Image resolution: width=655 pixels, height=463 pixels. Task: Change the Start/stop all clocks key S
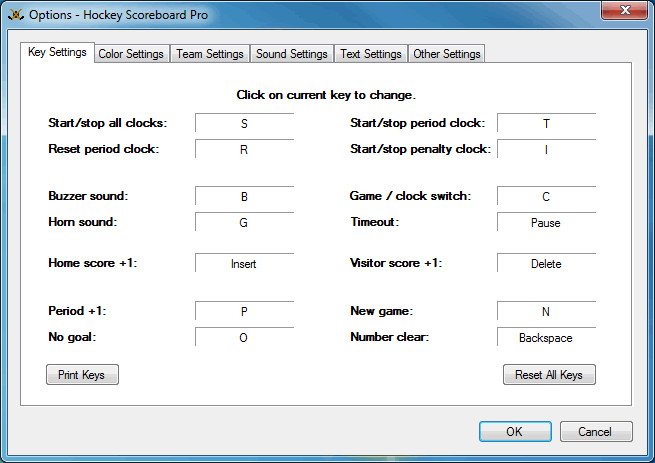coord(244,123)
